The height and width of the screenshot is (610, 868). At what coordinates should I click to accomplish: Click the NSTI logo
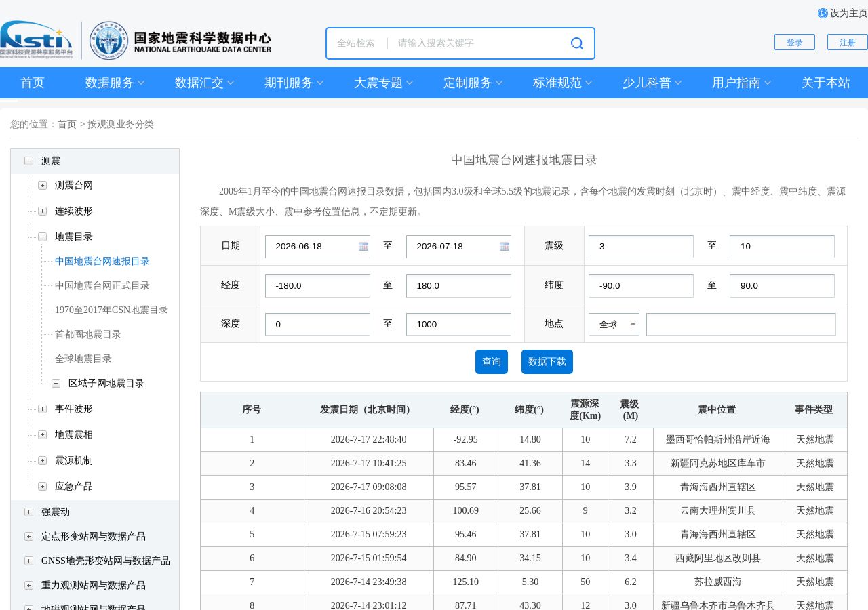(37, 40)
